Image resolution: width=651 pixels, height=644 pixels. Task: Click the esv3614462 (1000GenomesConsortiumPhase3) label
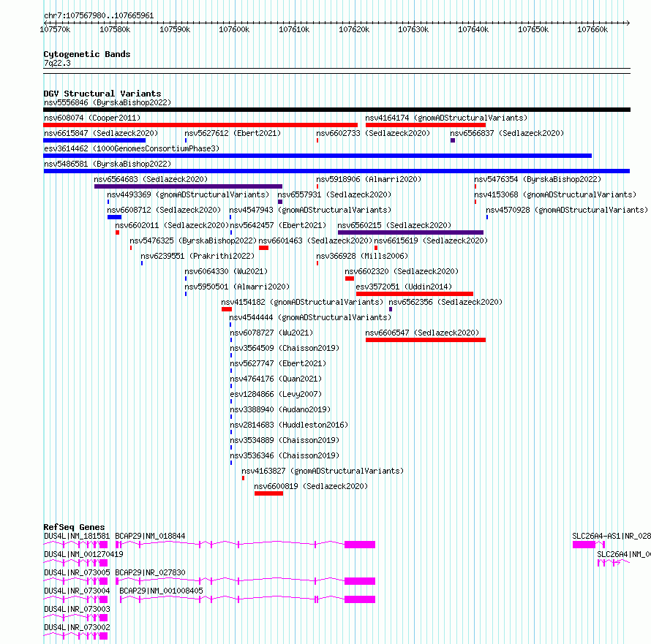point(132,148)
